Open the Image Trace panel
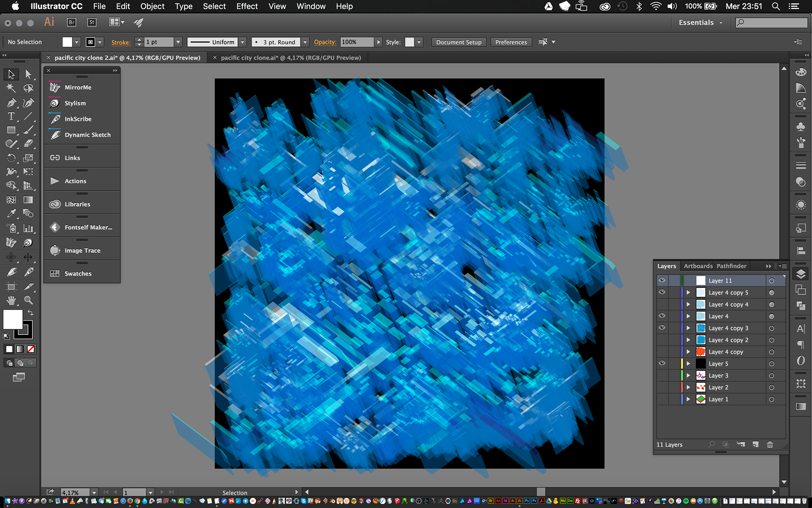Image resolution: width=812 pixels, height=508 pixels. (x=82, y=251)
